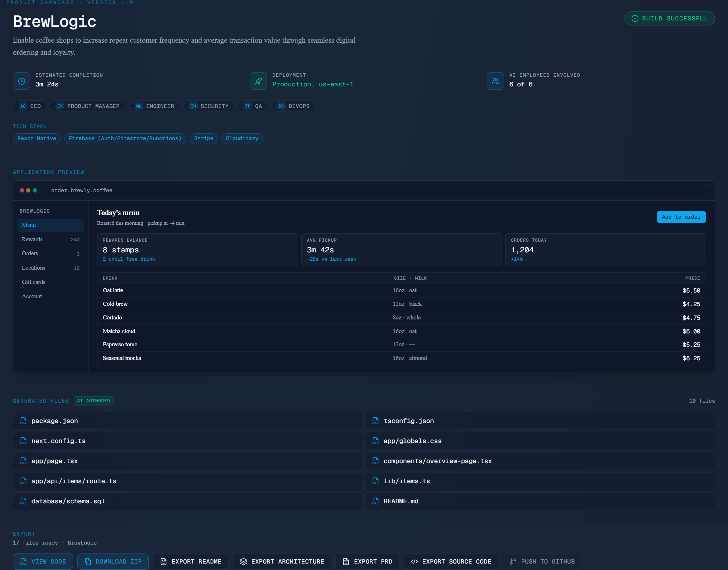Select the Seasonal mocha menu row
The image size is (728, 570).
click(x=401, y=358)
